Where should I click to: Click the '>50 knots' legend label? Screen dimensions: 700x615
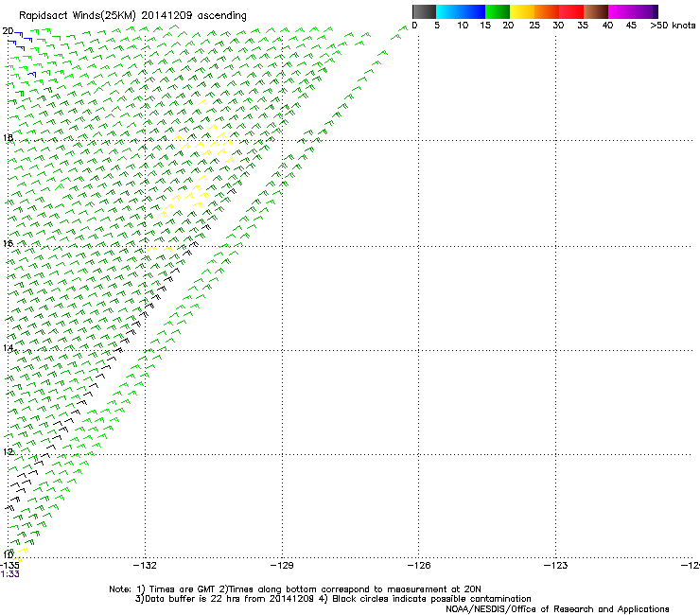(673, 26)
